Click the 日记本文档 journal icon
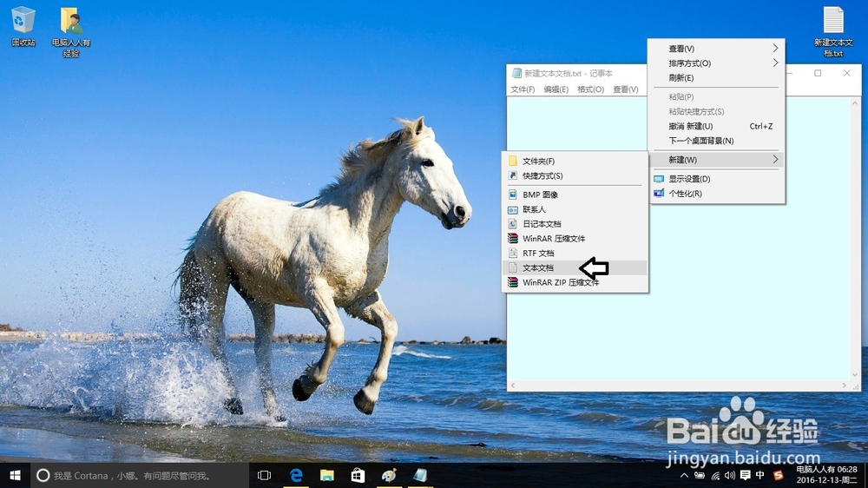The image size is (868, 488). click(x=513, y=224)
